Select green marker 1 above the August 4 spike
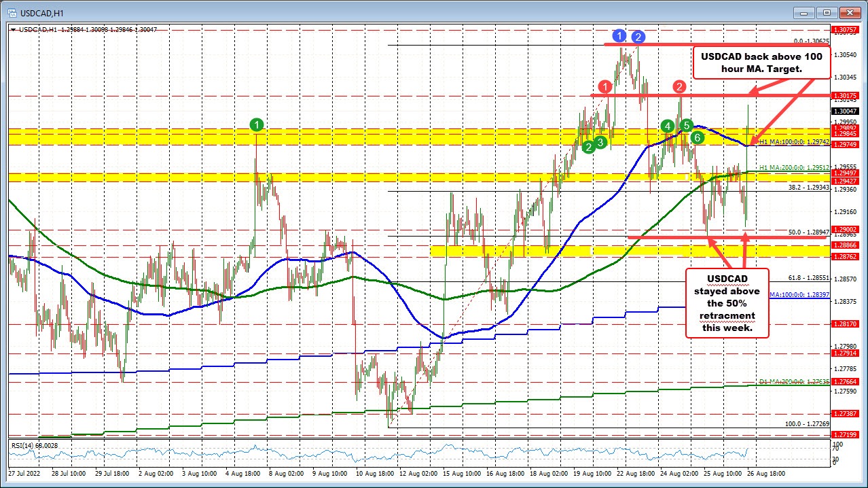 point(257,124)
